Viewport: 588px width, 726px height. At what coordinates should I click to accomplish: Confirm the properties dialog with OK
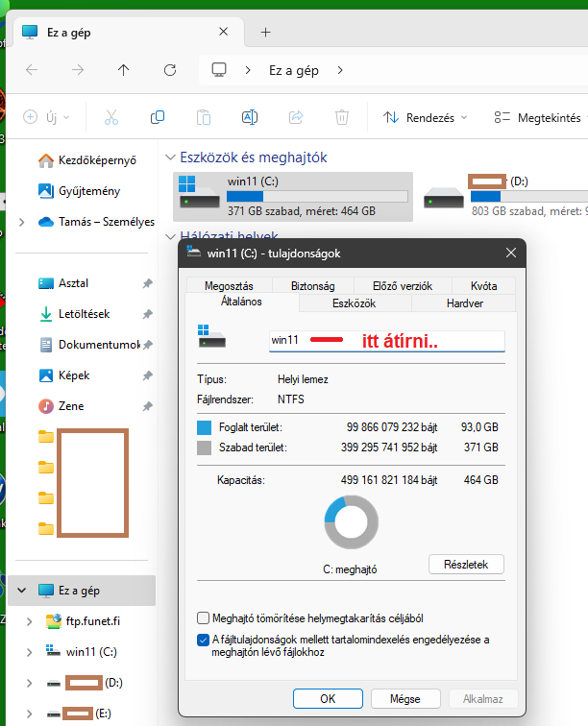tap(328, 699)
